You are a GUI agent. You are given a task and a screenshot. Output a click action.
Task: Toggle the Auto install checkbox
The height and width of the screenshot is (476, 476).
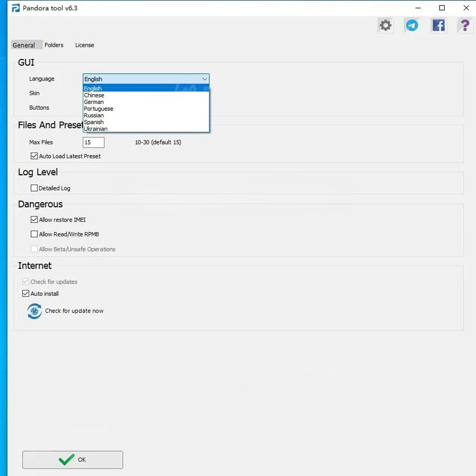point(26,294)
